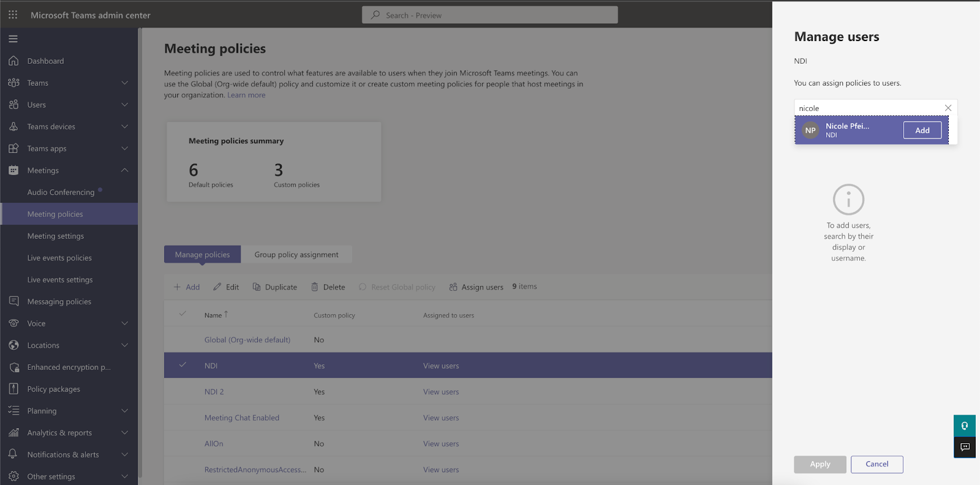Image resolution: width=980 pixels, height=485 pixels.
Task: Open Live events policies in sidebar
Action: point(59,258)
